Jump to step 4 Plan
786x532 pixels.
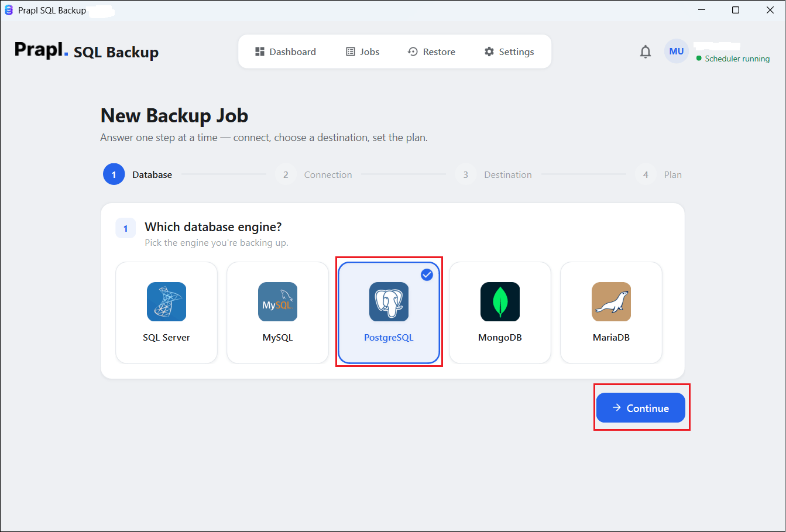(x=658, y=174)
